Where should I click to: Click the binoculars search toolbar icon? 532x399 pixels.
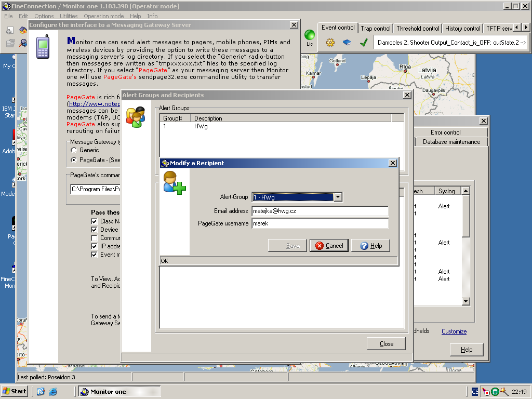click(x=23, y=43)
